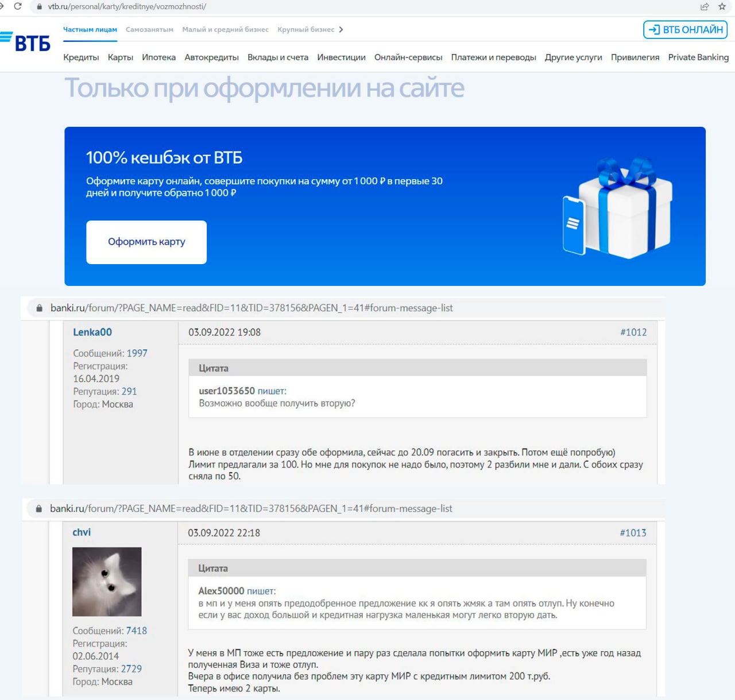The height and width of the screenshot is (700, 735).
Task: Bookmark the page with the star icon
Action: 722,7
